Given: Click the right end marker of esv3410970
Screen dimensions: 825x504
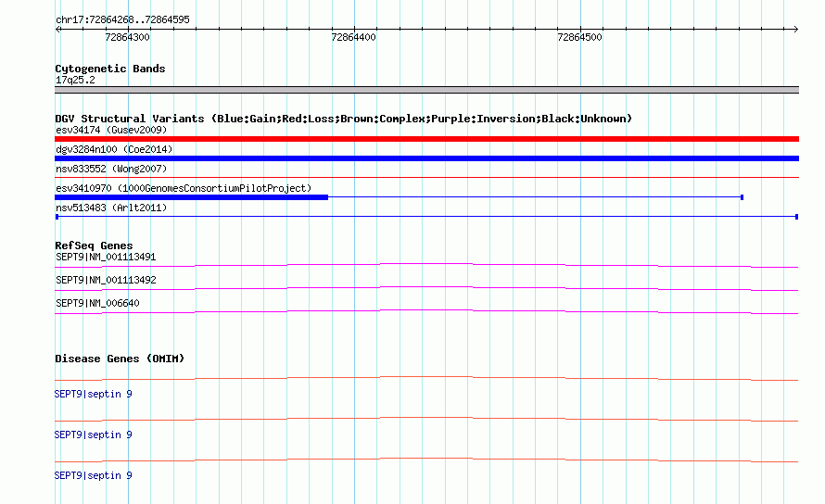Looking at the screenshot, I should coord(742,197).
